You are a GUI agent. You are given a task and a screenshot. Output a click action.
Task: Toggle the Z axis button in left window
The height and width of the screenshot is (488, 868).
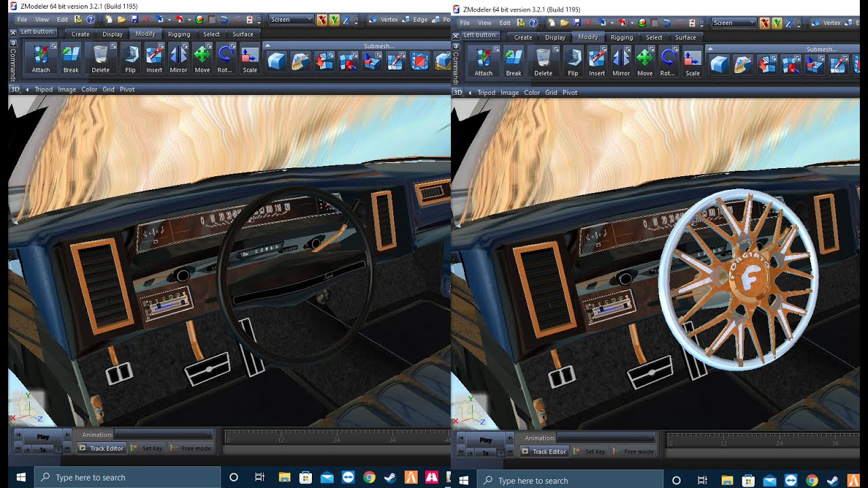(346, 20)
